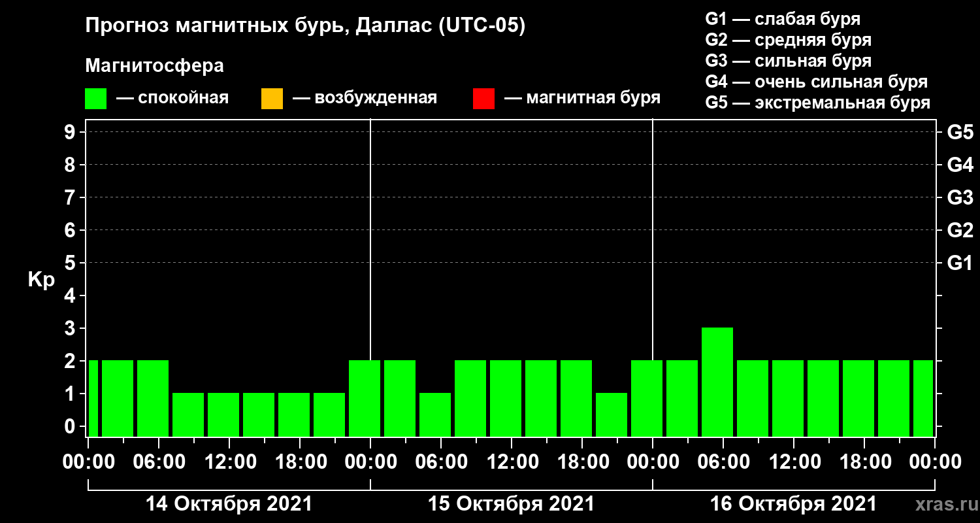This screenshot has height=523, width=980.
Task: Click the orange 'возбужденная' legend swatch
Action: tap(272, 99)
